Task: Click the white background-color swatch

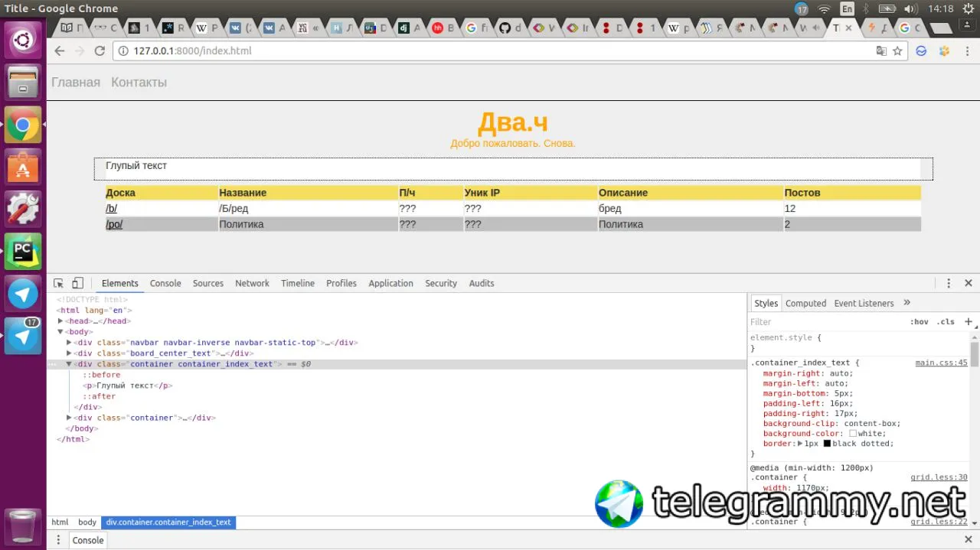Action: point(853,434)
